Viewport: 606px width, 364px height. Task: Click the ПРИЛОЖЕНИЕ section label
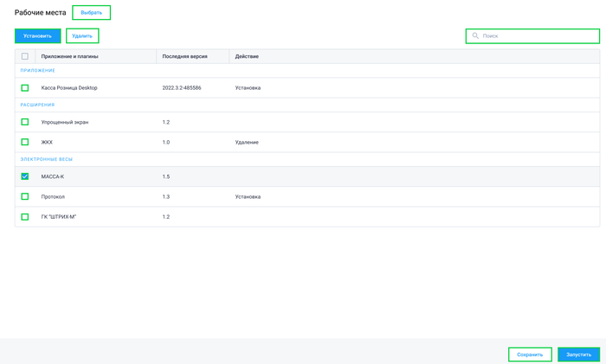click(x=38, y=71)
